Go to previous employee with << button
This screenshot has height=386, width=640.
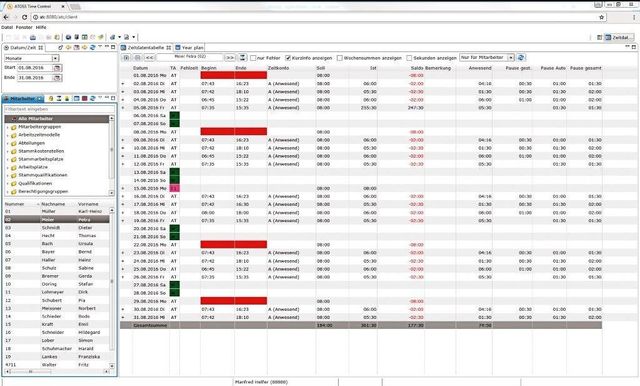point(150,58)
